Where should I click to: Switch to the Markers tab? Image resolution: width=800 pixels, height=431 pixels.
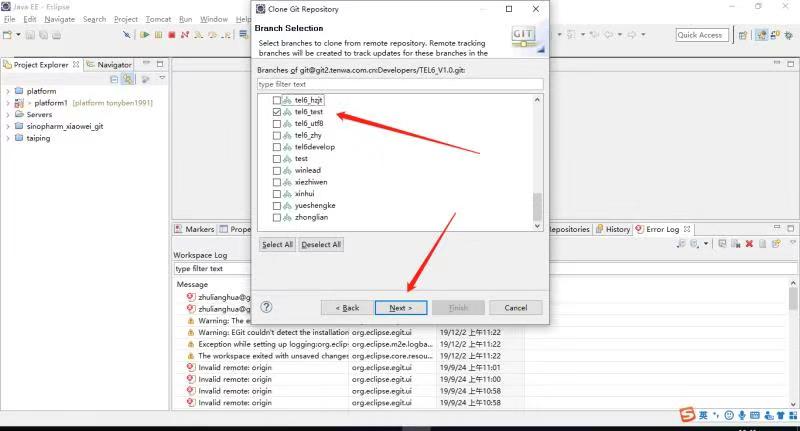pyautogui.click(x=194, y=230)
